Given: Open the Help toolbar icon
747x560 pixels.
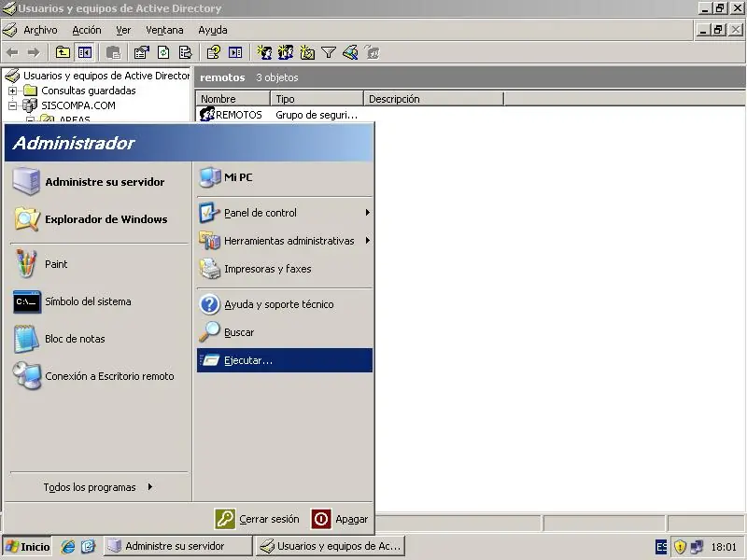Looking at the screenshot, I should tap(214, 52).
